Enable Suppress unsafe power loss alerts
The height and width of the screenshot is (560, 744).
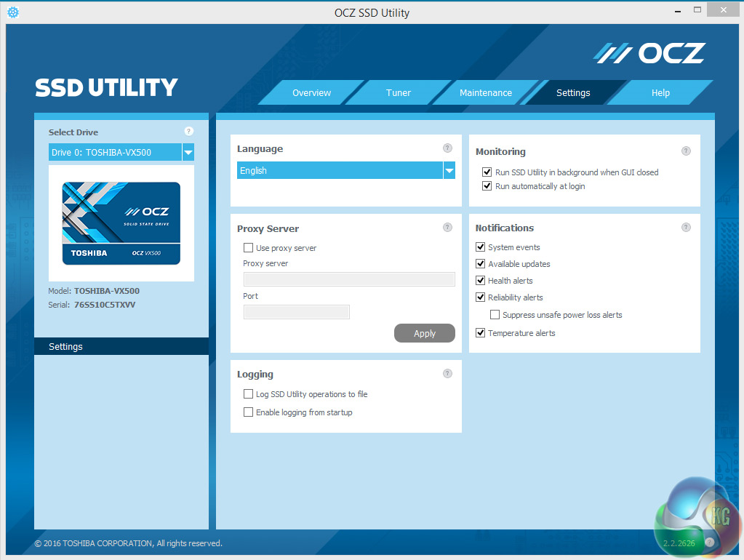(495, 315)
